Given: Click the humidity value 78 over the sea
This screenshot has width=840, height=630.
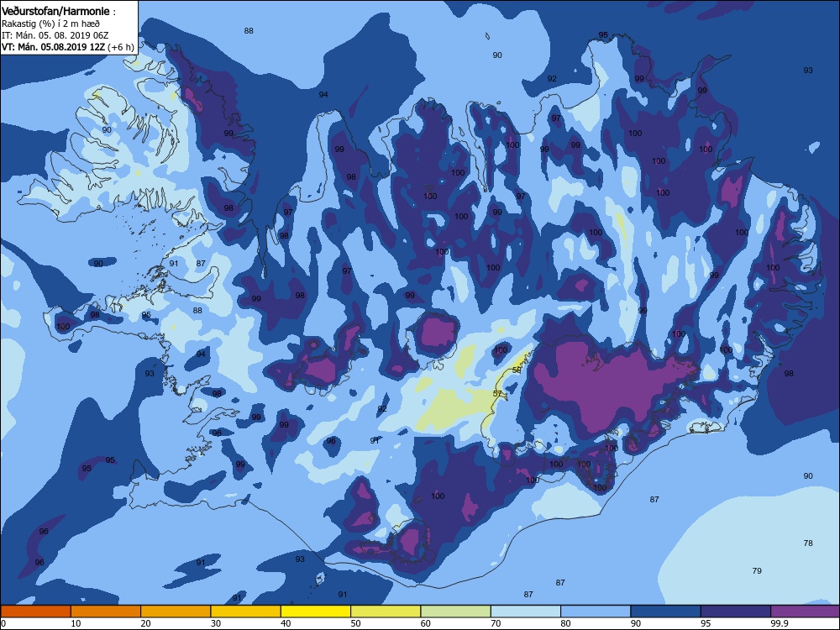Looking at the screenshot, I should click(808, 543).
